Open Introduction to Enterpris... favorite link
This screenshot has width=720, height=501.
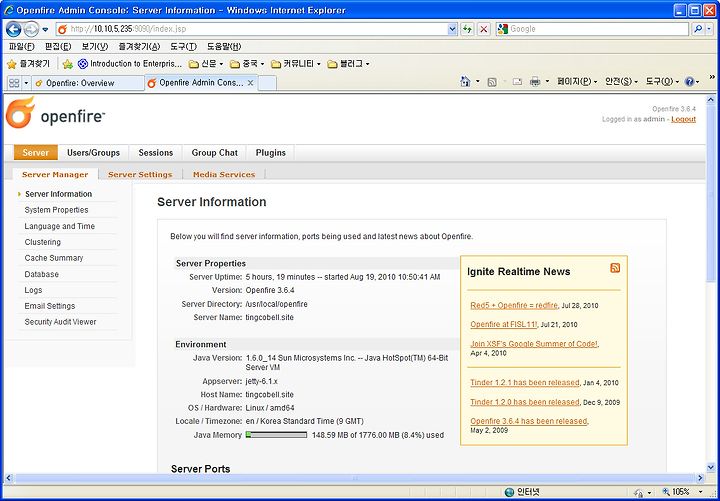tap(130, 64)
